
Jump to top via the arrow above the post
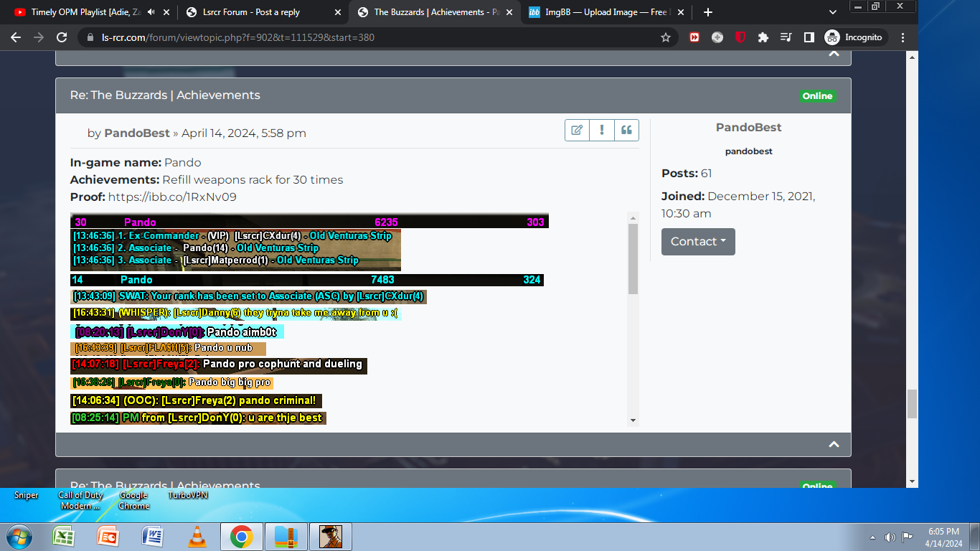[834, 54]
